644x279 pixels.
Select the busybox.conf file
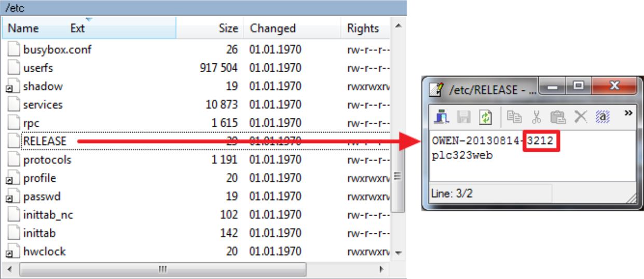point(57,50)
